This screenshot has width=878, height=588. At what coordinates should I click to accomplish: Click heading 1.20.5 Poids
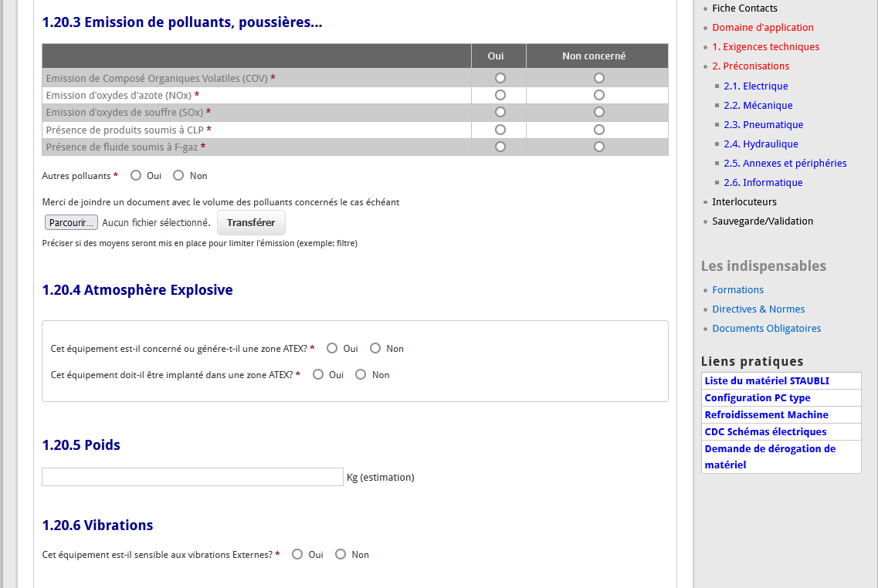(81, 444)
